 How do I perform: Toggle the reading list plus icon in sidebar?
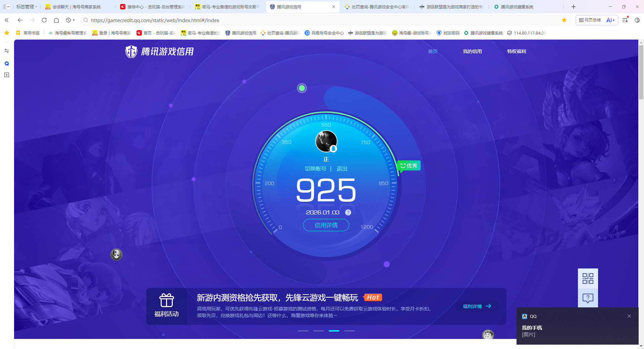[6, 75]
